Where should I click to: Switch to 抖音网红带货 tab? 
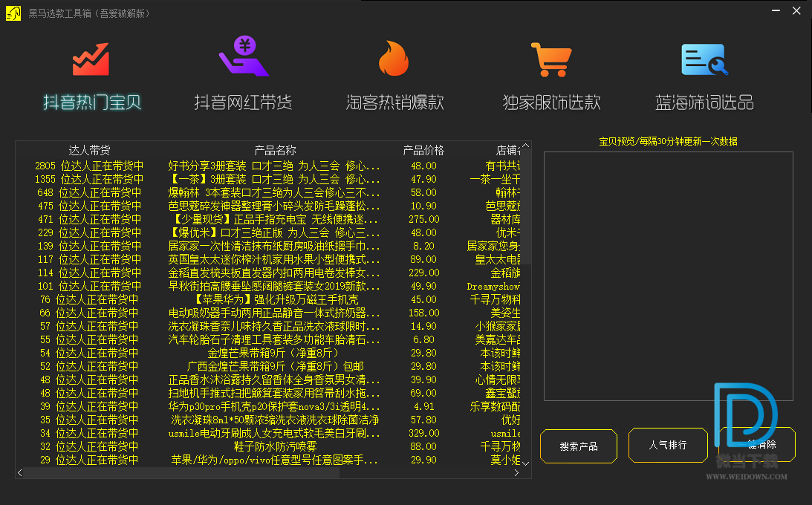[x=243, y=102]
